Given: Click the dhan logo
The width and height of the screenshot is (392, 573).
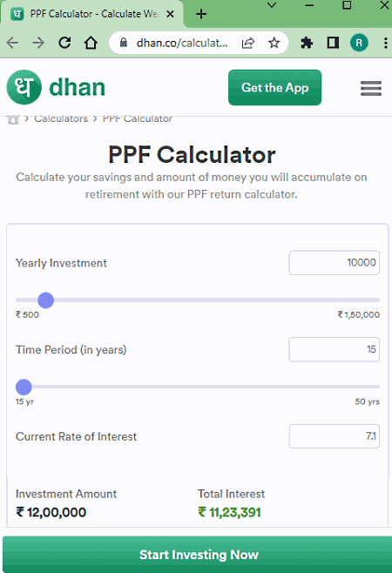Looking at the screenshot, I should point(56,87).
